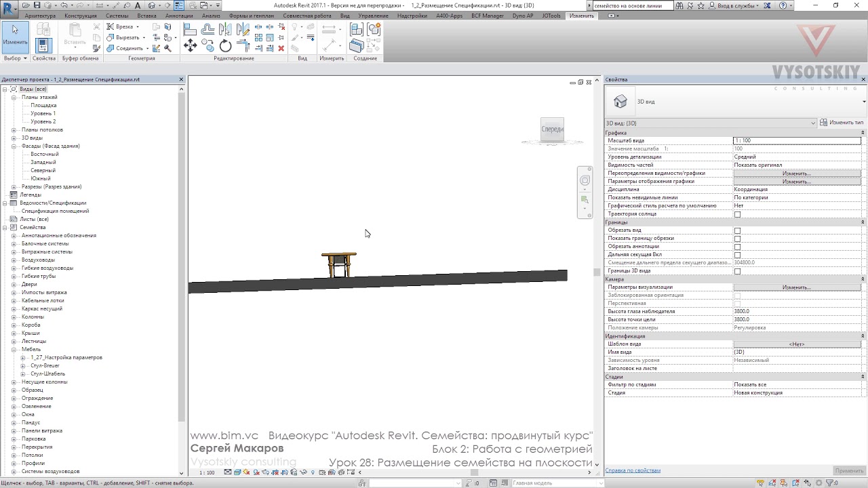Switch to the Вставка ribbon tab
Screen dimensions: 868x488
(x=146, y=16)
